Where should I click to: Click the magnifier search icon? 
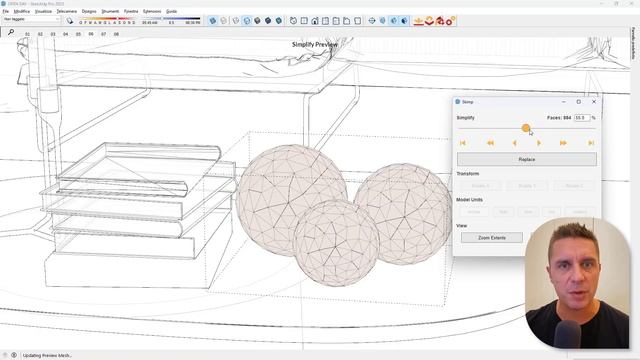pos(11,32)
